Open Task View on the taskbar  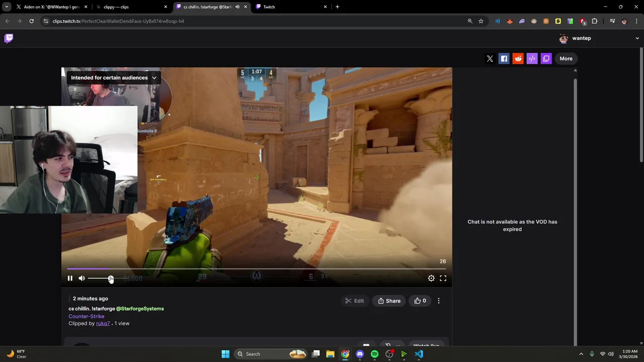point(316,354)
